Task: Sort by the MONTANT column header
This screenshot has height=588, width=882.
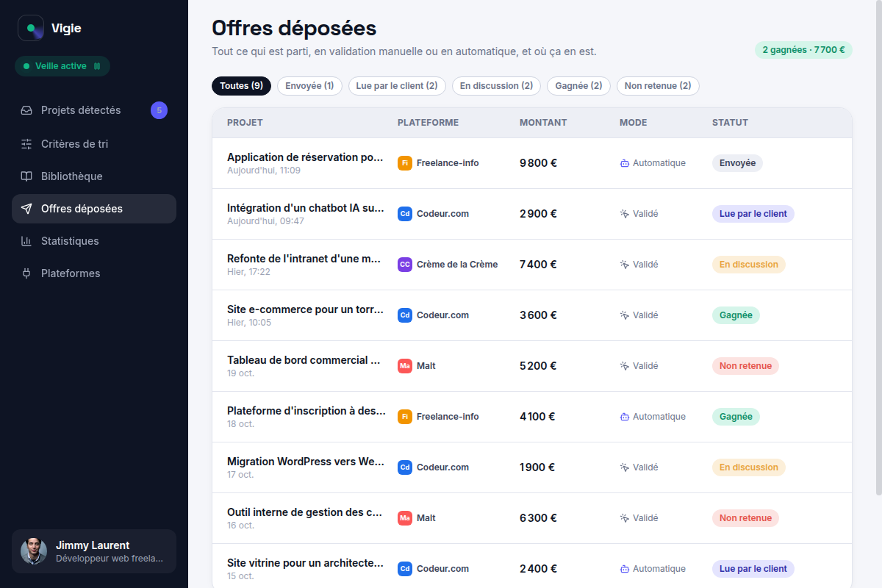Action: point(543,123)
